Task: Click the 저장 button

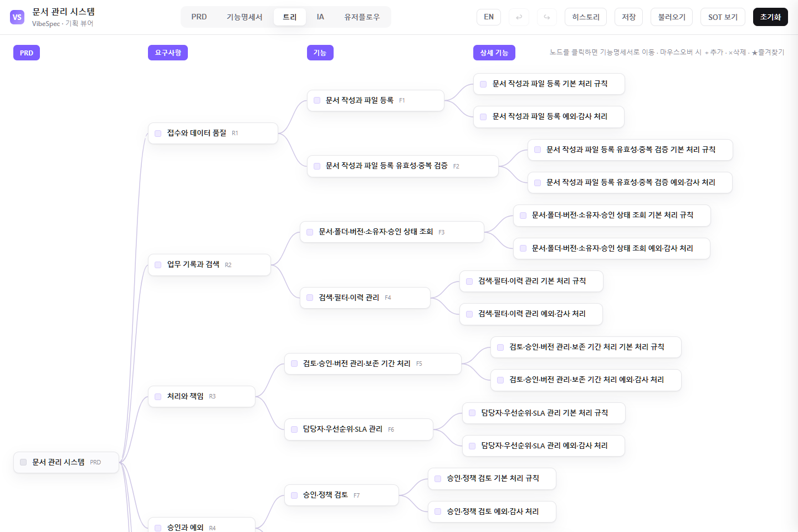Action: [628, 17]
